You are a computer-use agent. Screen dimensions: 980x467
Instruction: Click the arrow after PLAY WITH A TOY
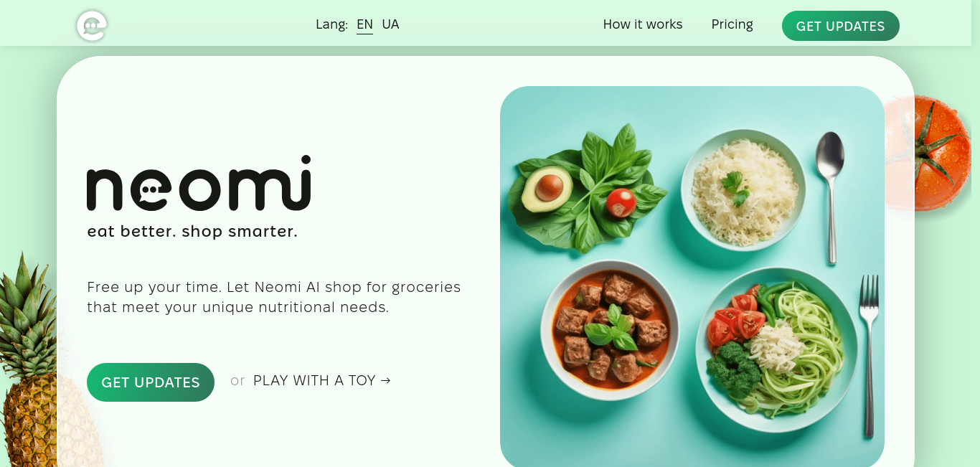click(x=385, y=381)
